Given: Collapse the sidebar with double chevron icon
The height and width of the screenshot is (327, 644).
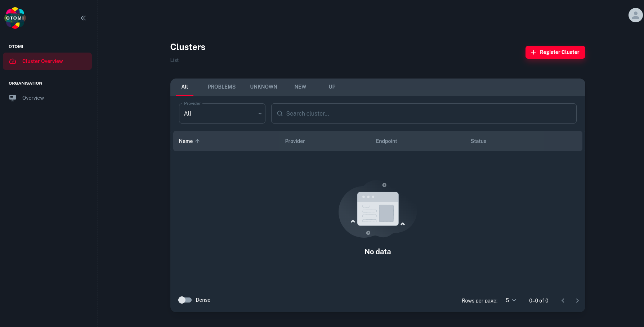Looking at the screenshot, I should click(83, 18).
